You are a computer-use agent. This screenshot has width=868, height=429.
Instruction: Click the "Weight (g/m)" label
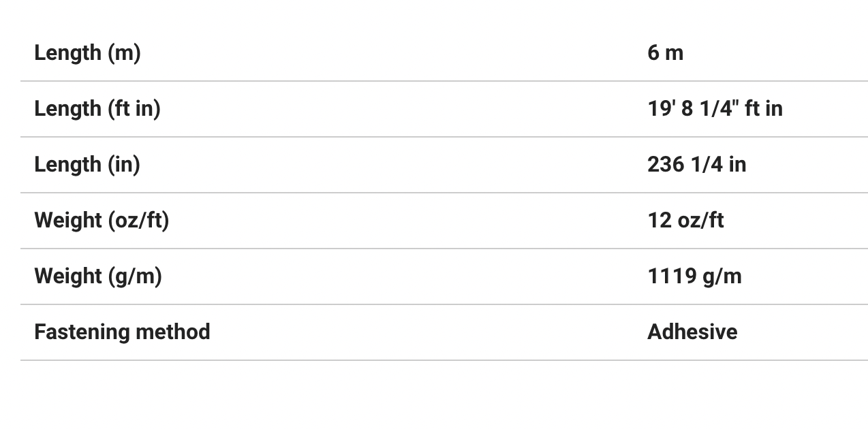(x=98, y=276)
